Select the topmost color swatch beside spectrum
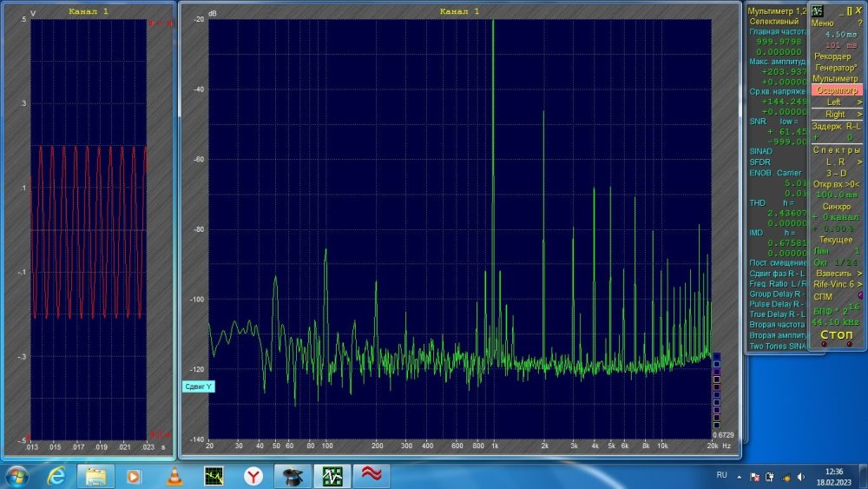 pos(716,356)
